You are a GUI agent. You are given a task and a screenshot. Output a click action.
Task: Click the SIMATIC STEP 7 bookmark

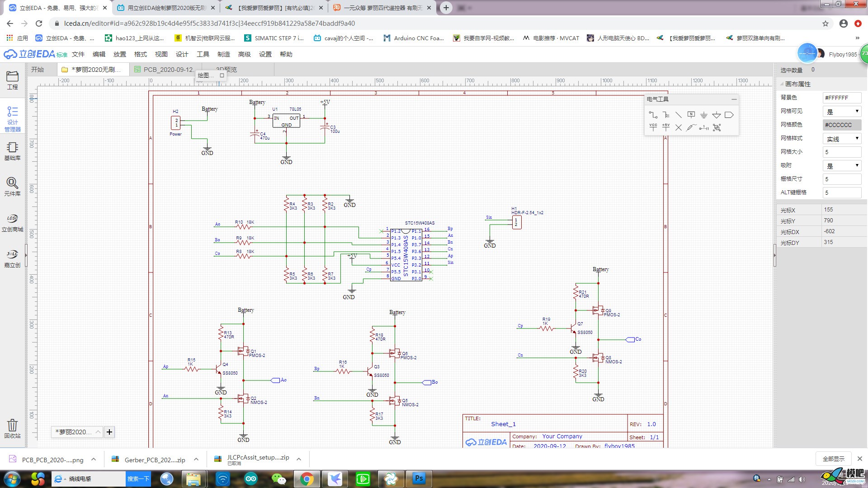274,38
